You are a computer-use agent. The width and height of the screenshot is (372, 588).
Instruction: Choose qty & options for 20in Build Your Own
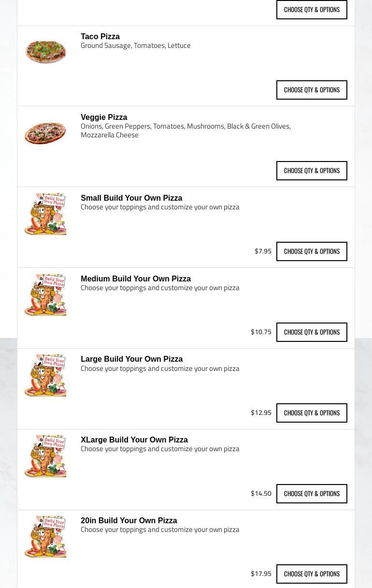[312, 574]
